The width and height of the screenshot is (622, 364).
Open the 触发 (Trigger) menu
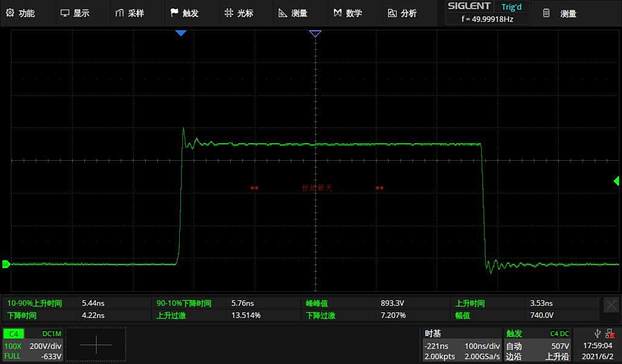184,13
